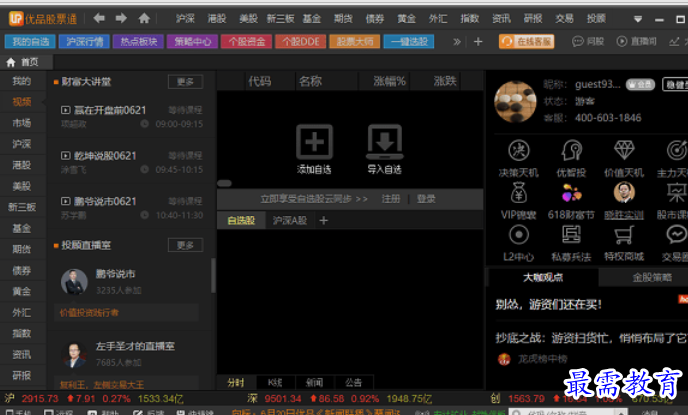
Task: Go forward with the right arrow
Action: click(121, 18)
